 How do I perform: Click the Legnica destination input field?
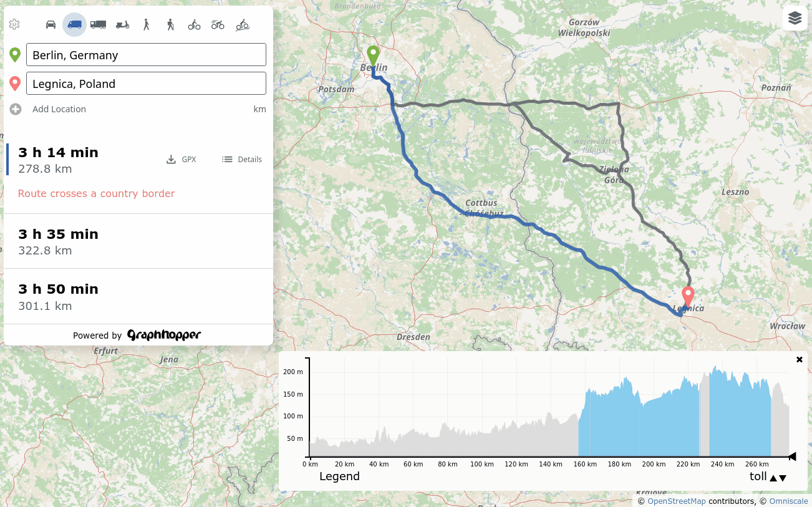(146, 83)
